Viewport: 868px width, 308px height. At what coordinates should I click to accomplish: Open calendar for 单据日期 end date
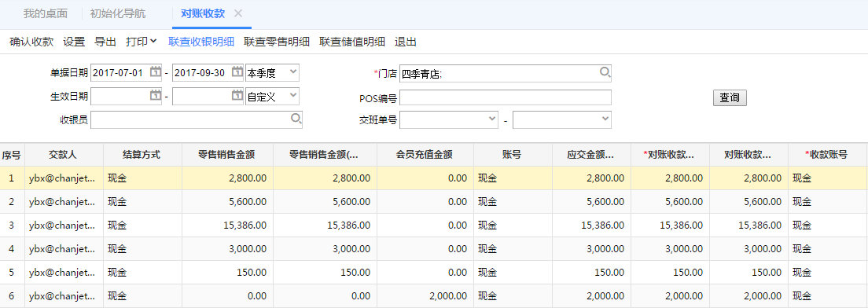tap(237, 72)
